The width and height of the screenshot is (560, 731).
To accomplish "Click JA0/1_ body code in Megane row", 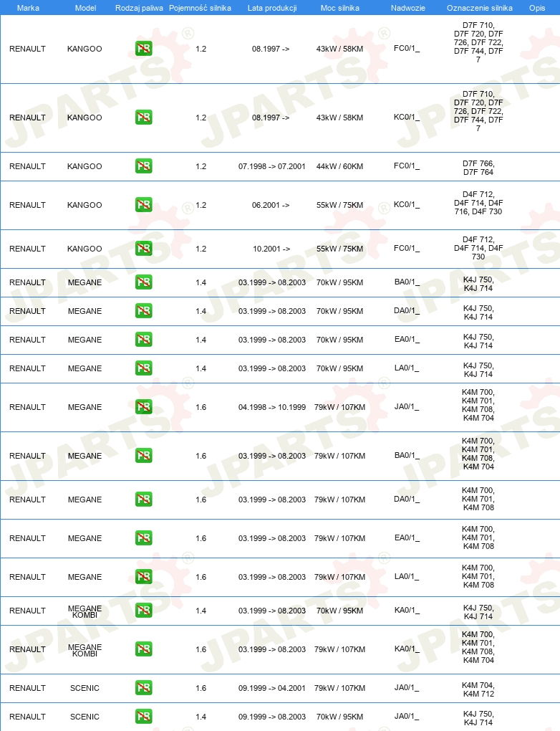I will click(407, 407).
